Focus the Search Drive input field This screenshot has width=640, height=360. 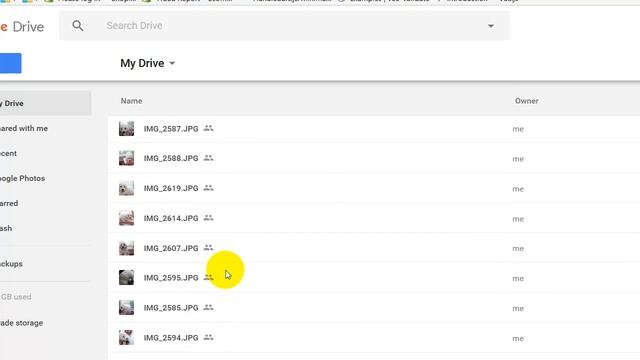(x=284, y=26)
